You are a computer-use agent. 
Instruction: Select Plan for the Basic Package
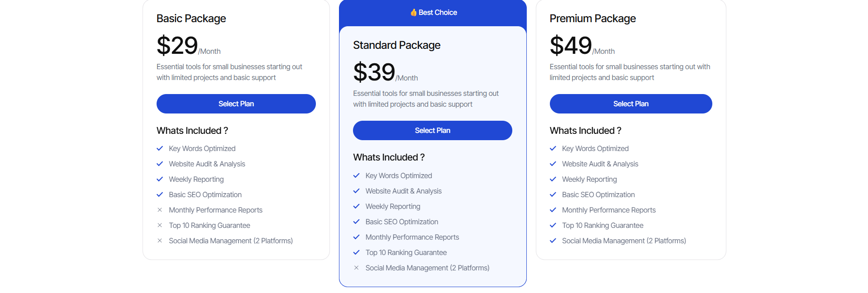[236, 104]
